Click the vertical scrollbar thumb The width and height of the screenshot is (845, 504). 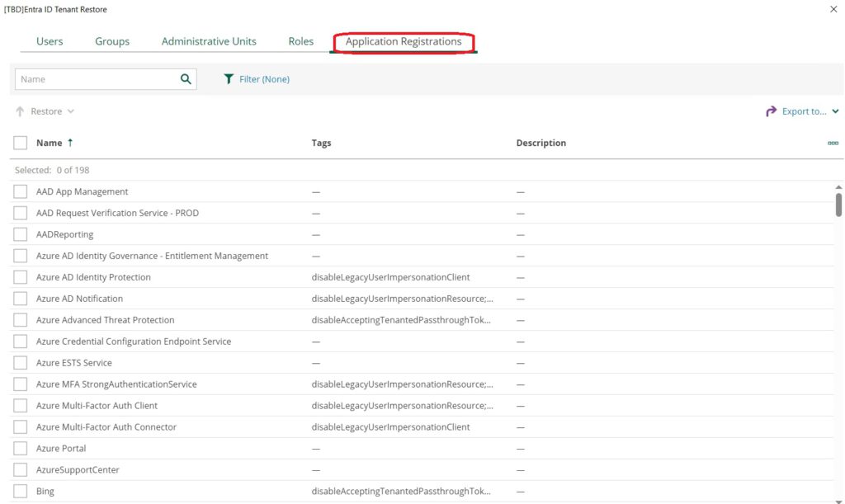(x=838, y=205)
